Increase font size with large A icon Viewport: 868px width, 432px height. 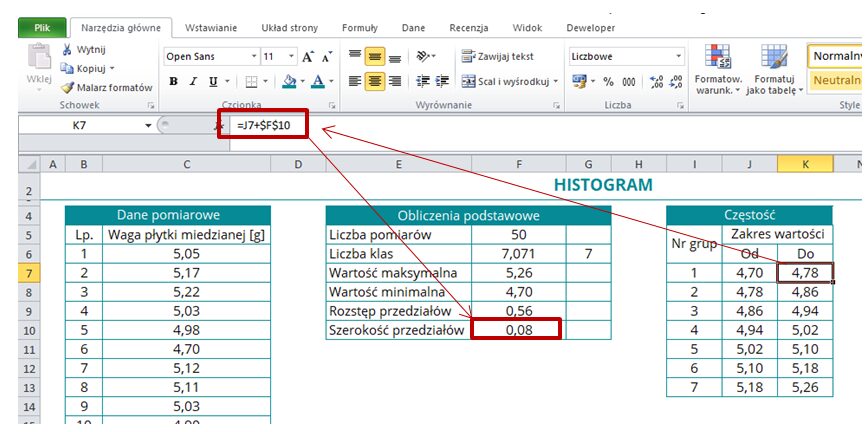pos(307,56)
